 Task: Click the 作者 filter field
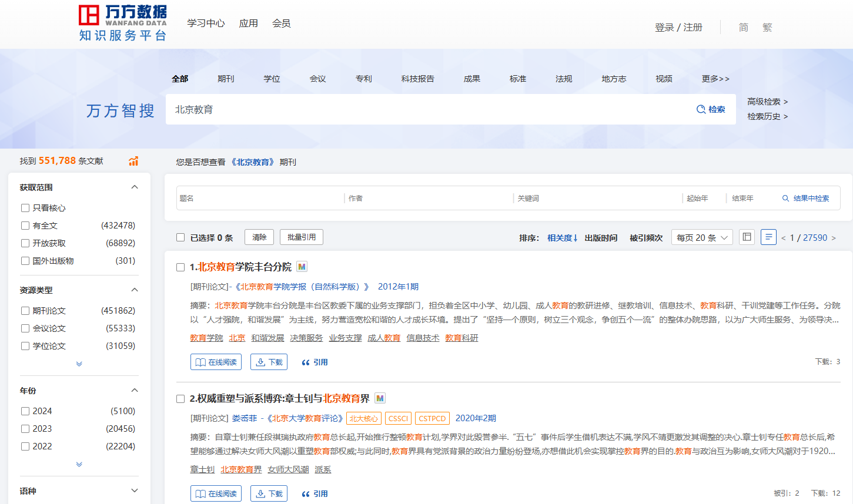click(x=429, y=199)
